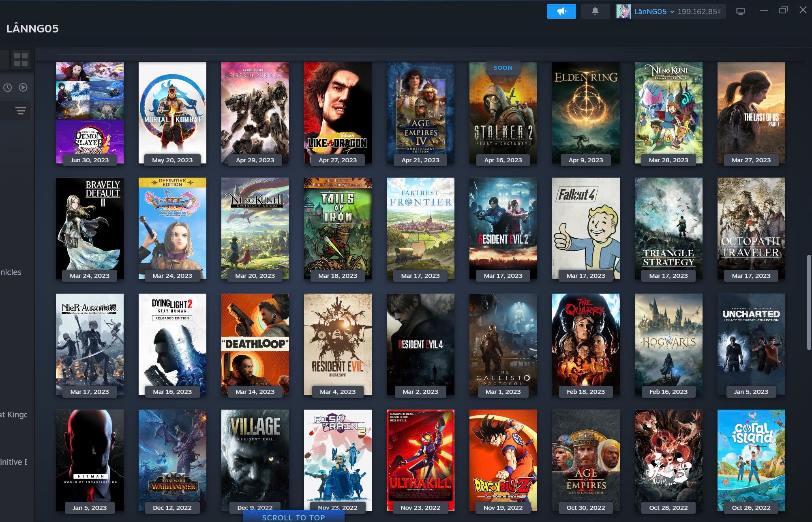The height and width of the screenshot is (522, 812).
Task: Select Triangle Strategy cover
Action: [x=668, y=228]
